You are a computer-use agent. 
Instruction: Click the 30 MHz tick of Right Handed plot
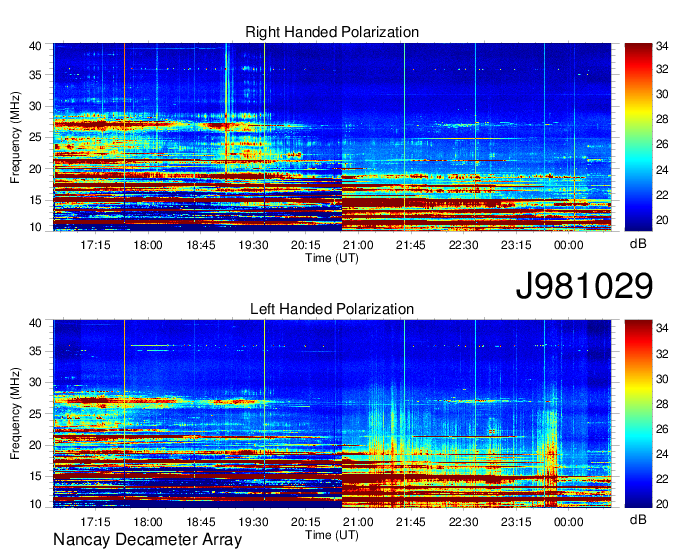(x=35, y=106)
